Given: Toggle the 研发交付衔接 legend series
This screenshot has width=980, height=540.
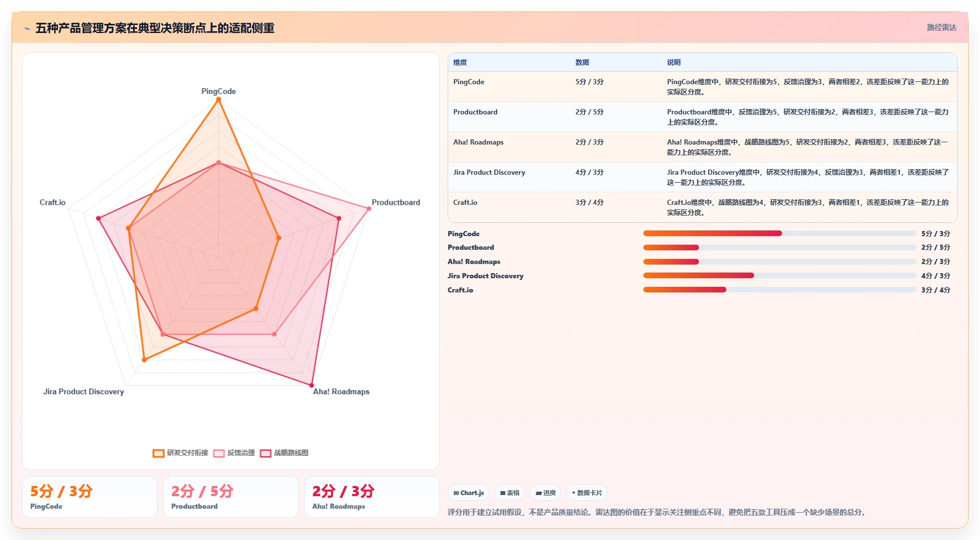Looking at the screenshot, I should (x=180, y=453).
